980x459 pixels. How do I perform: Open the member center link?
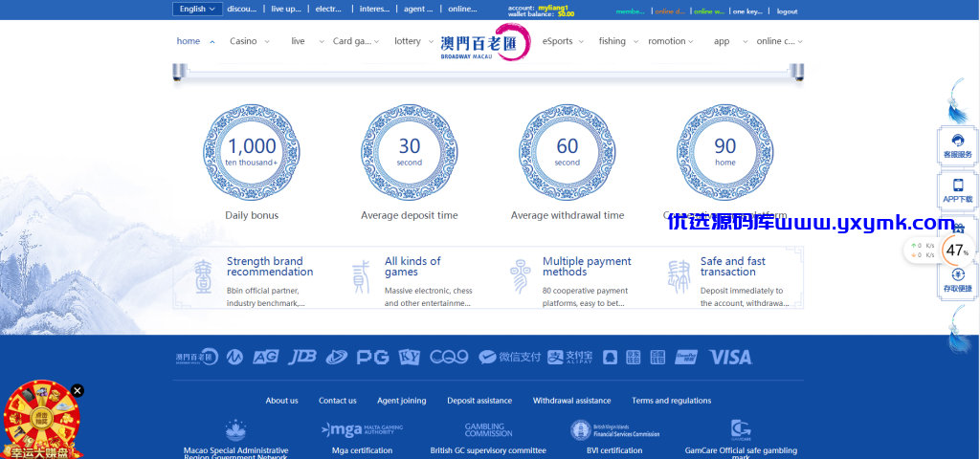click(x=630, y=11)
